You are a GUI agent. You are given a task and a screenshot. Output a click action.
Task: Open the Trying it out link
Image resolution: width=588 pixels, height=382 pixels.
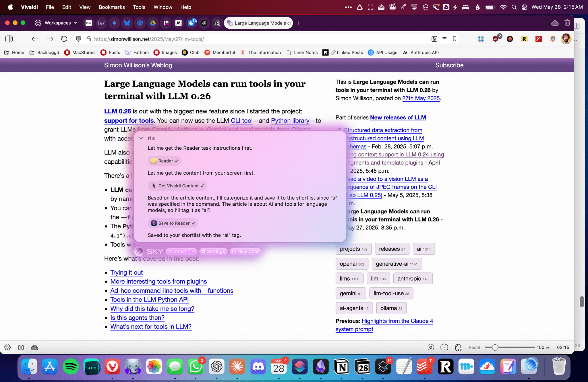tap(127, 273)
